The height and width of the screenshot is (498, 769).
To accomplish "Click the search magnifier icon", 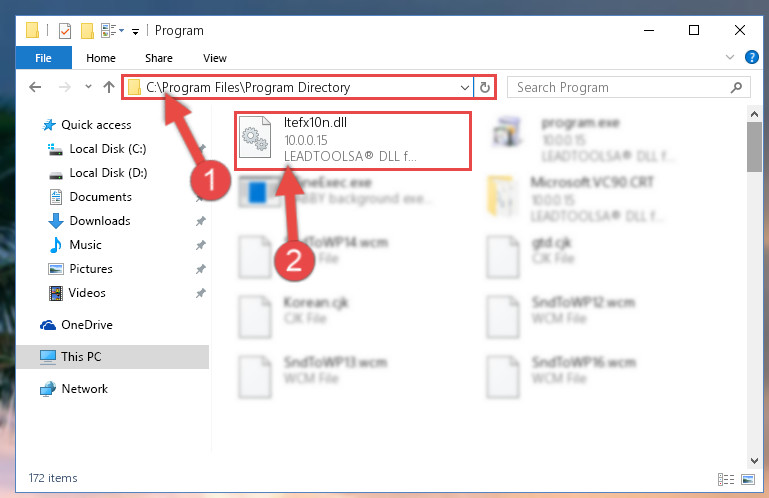I will click(x=736, y=88).
